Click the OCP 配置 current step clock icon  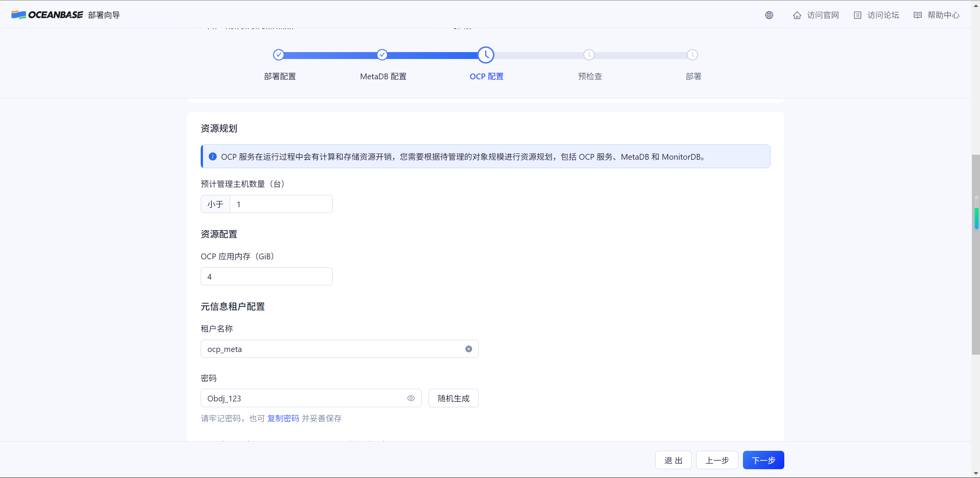pyautogui.click(x=486, y=55)
